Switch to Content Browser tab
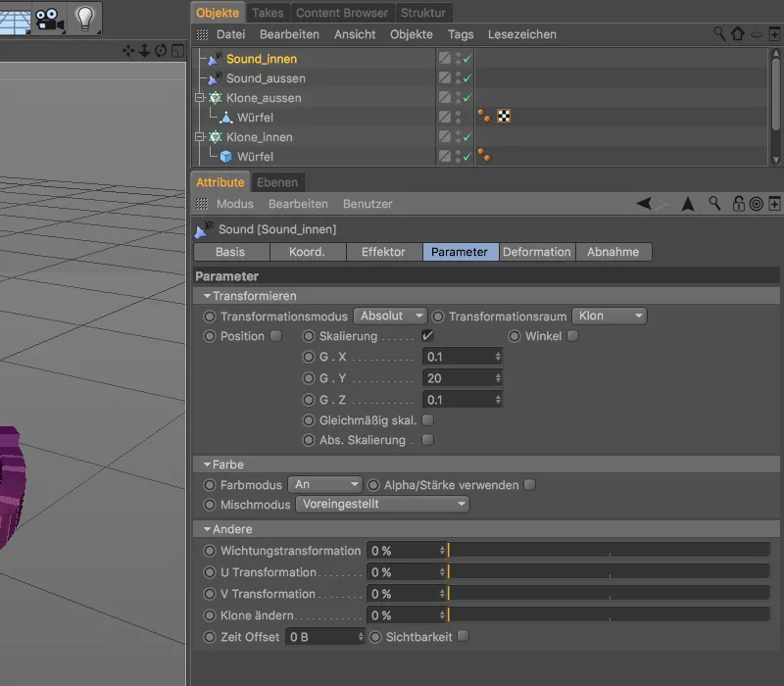Screen dimensions: 784x686 342,13
